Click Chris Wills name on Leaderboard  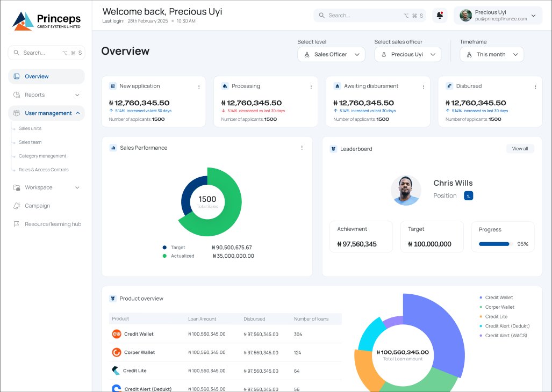pos(453,183)
